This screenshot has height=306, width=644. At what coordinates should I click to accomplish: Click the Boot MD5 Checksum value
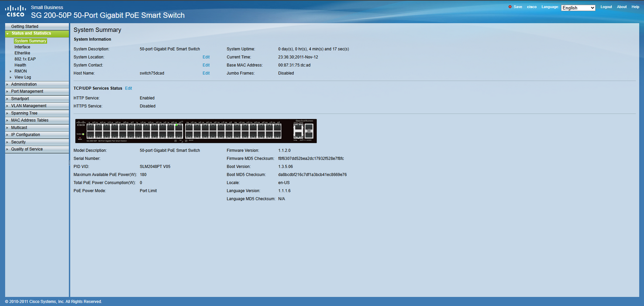tap(312, 175)
